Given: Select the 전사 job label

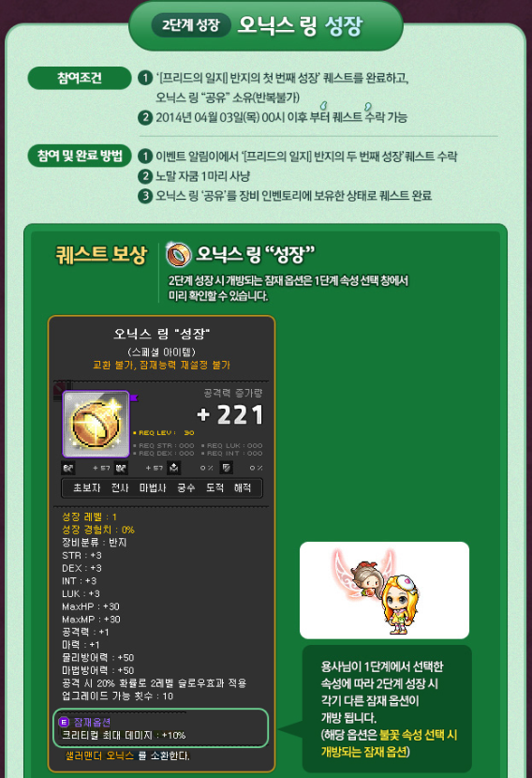Looking at the screenshot, I should pyautogui.click(x=120, y=487).
